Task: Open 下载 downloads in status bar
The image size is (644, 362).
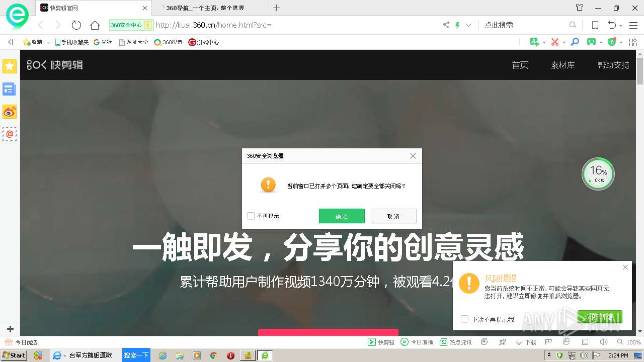Action: pos(526,342)
